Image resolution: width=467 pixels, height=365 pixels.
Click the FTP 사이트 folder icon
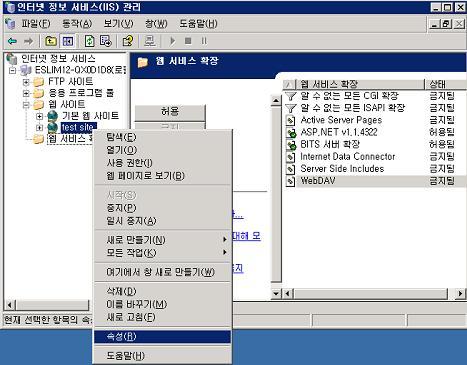[x=38, y=81]
